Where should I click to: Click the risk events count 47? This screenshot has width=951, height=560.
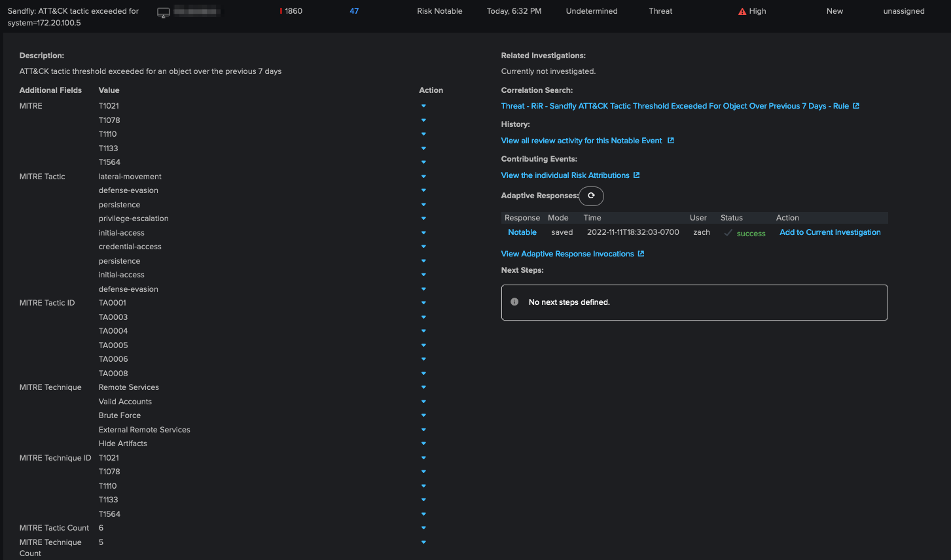(354, 11)
